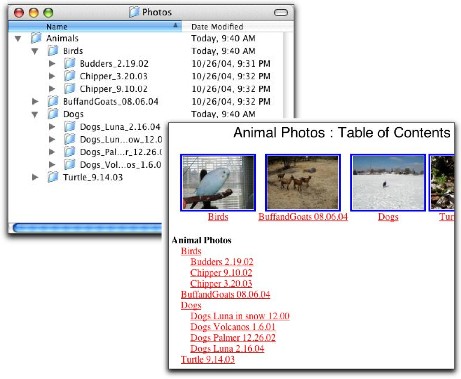Click the Dogs folder icon in Finder

[53, 114]
